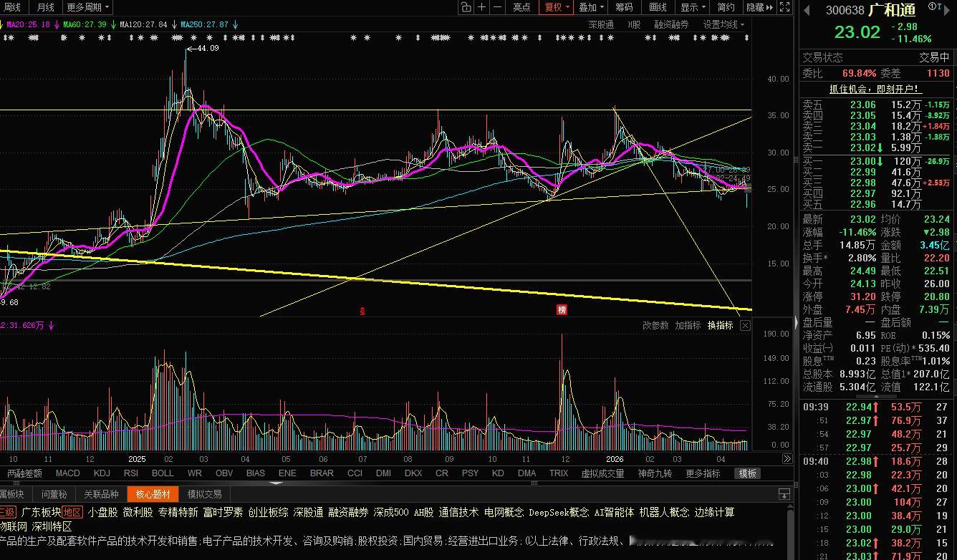Select the 神奇九转 indicator
The width and height of the screenshot is (957, 560).
click(x=655, y=473)
